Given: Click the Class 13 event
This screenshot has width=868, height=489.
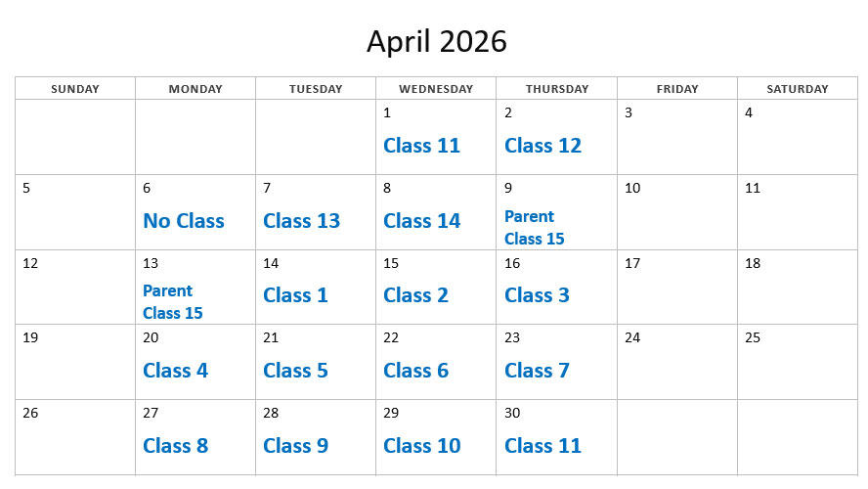Looking at the screenshot, I should click(x=301, y=221).
